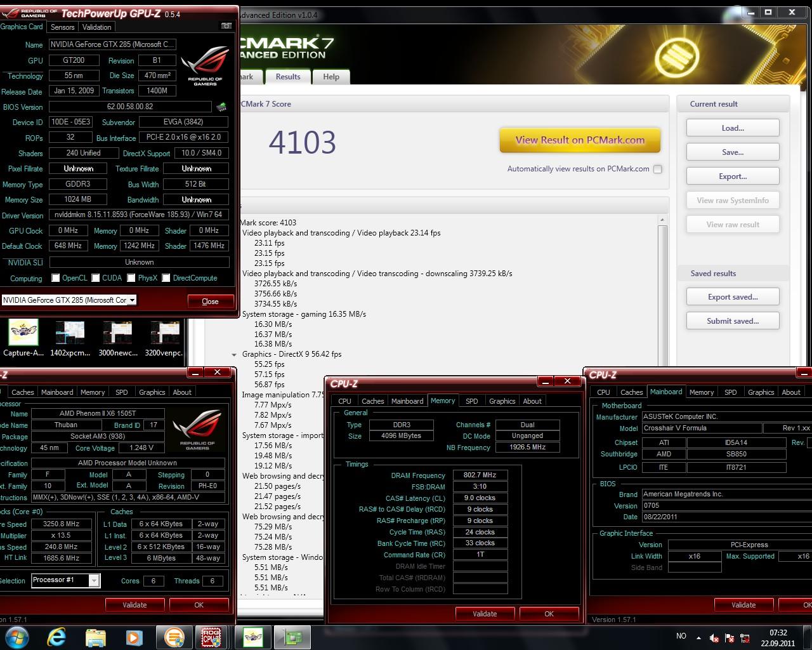Open Windows Media Player taskbar icon
This screenshot has height=650, width=812.
134,637
